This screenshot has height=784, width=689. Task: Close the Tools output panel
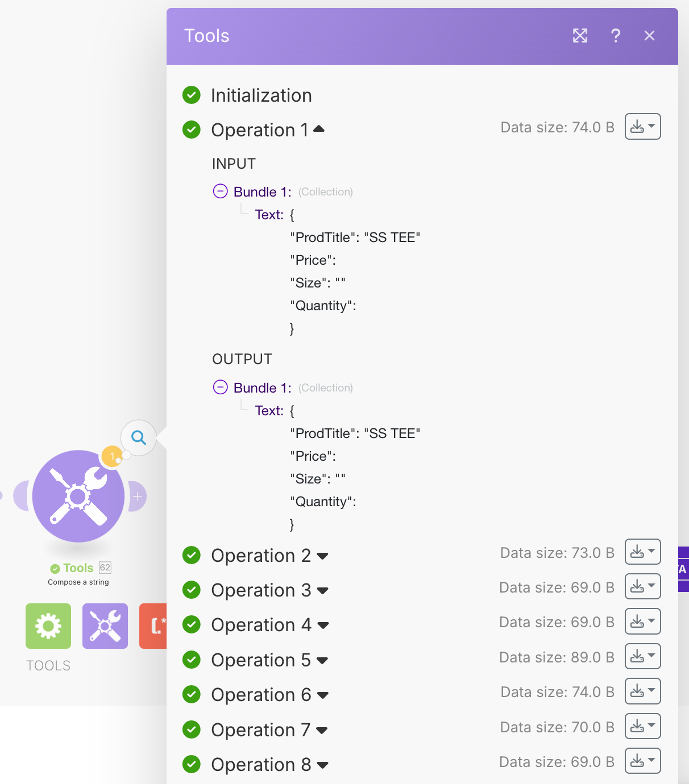[x=649, y=36]
